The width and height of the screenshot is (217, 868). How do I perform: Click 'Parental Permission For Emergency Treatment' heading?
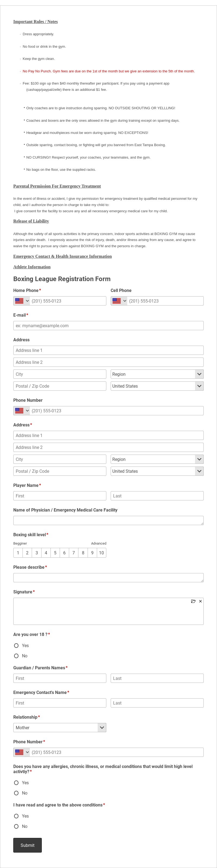coord(57,186)
